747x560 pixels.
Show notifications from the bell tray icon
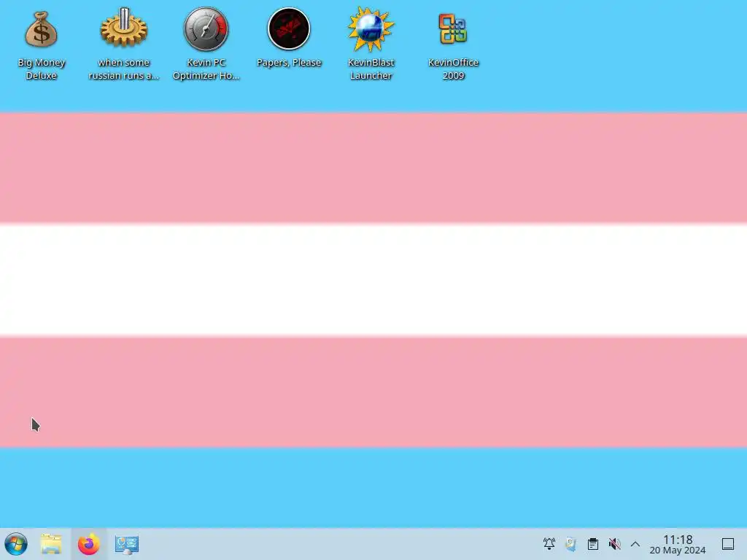[549, 544]
